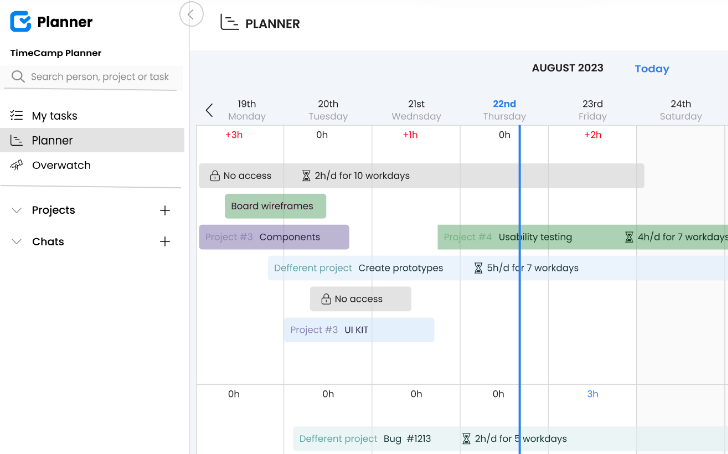Image resolution: width=728 pixels, height=454 pixels.
Task: Open the Create prototypes task bar
Action: (x=400, y=268)
